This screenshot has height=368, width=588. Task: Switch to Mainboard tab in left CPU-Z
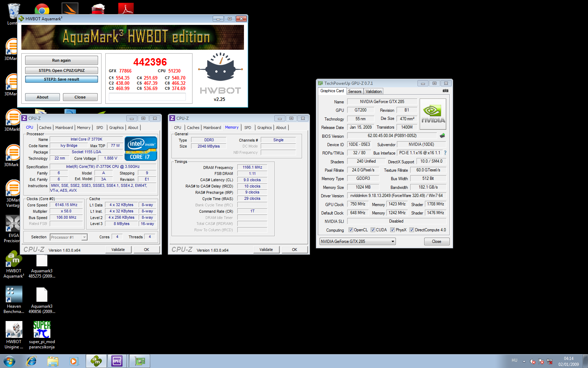[64, 128]
